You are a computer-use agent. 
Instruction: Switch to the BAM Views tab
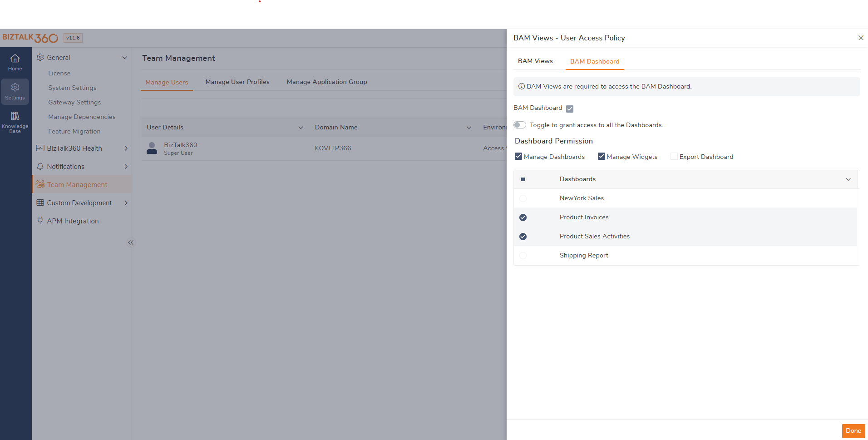(x=535, y=61)
